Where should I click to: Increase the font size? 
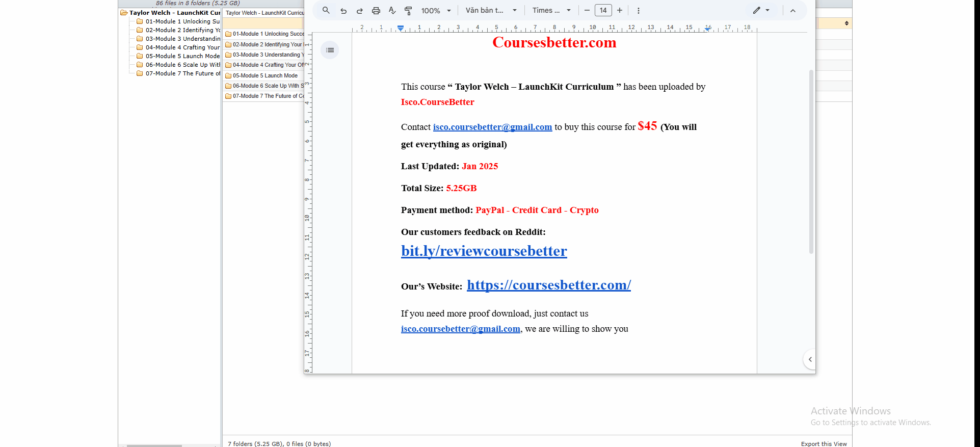click(x=620, y=10)
